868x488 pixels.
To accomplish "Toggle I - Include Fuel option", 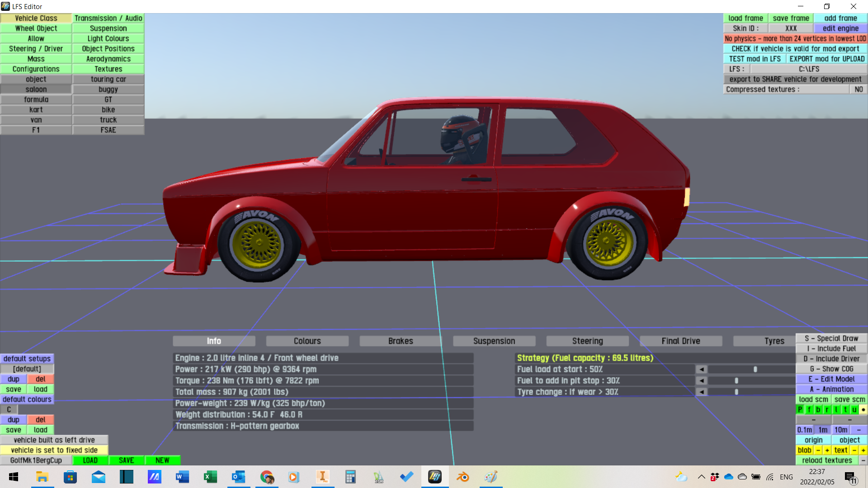I will tap(831, 348).
